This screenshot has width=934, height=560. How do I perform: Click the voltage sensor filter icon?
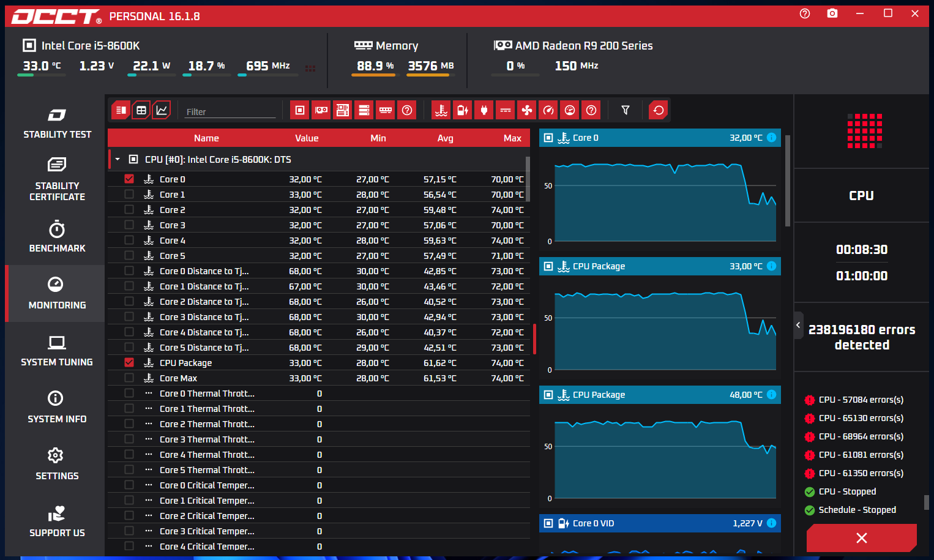tap(462, 110)
